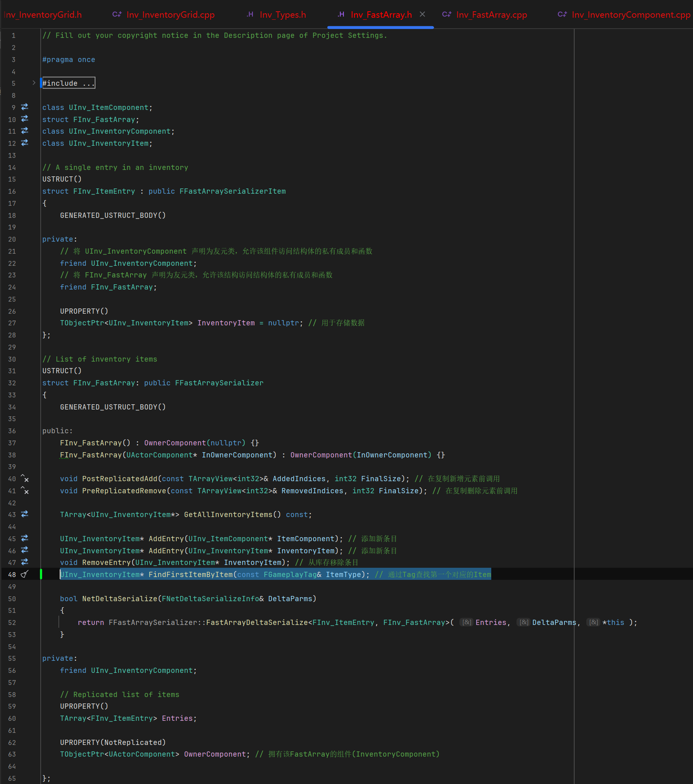Expand the folded #include block arrow

[34, 83]
